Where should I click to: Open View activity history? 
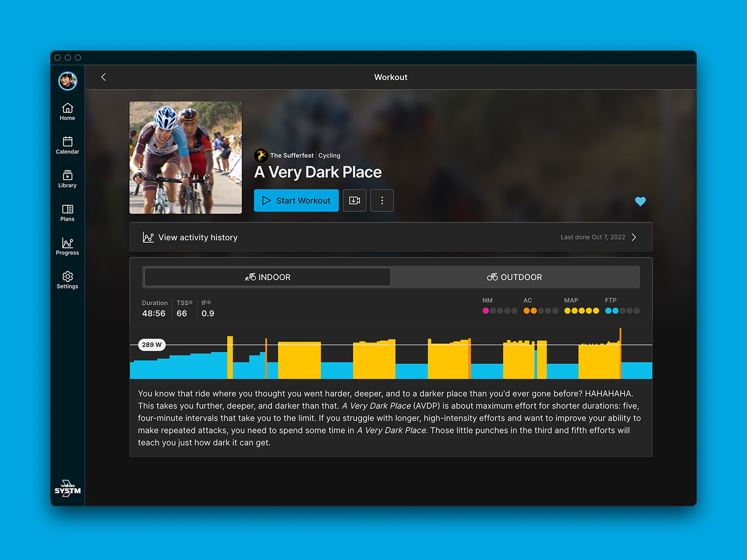click(391, 237)
